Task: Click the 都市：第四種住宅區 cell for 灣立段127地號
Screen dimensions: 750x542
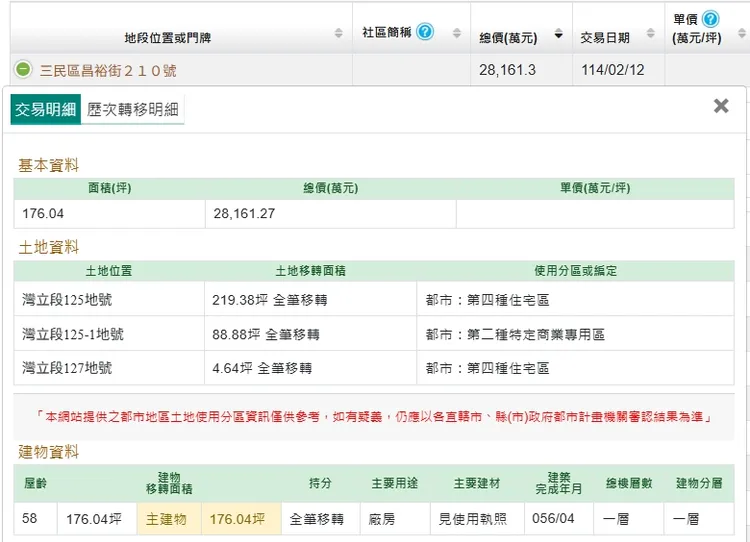Action: pyautogui.click(x=575, y=368)
